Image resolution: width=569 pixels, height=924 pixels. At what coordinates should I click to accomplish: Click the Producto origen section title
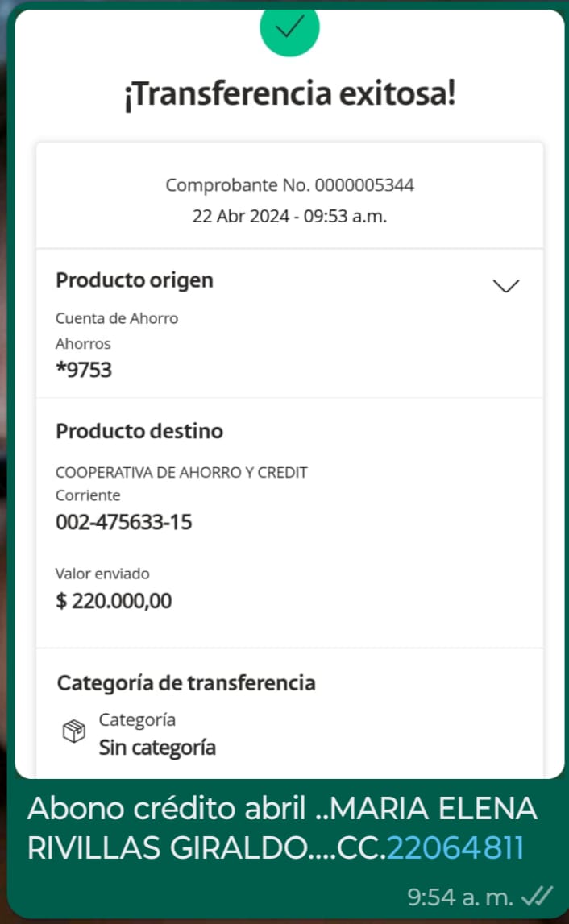135,280
